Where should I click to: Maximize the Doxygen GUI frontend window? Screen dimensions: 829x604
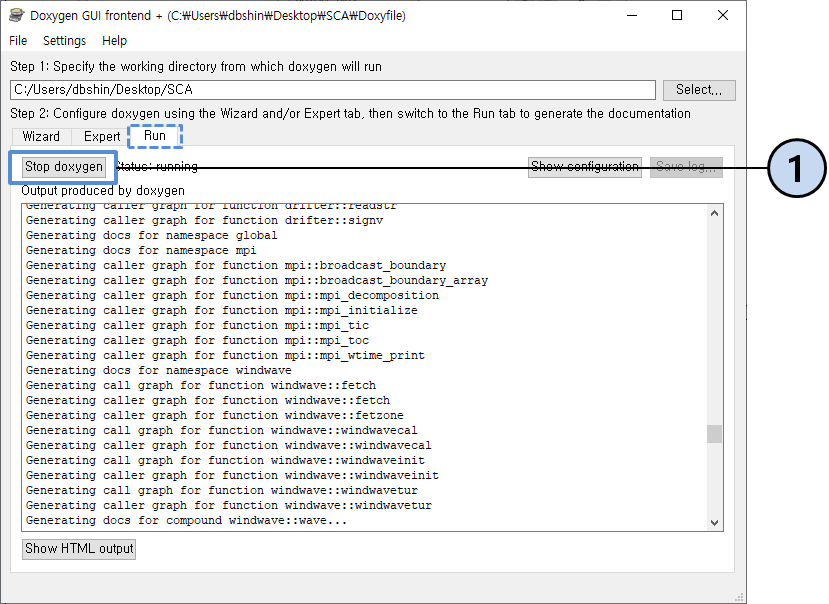(x=677, y=15)
